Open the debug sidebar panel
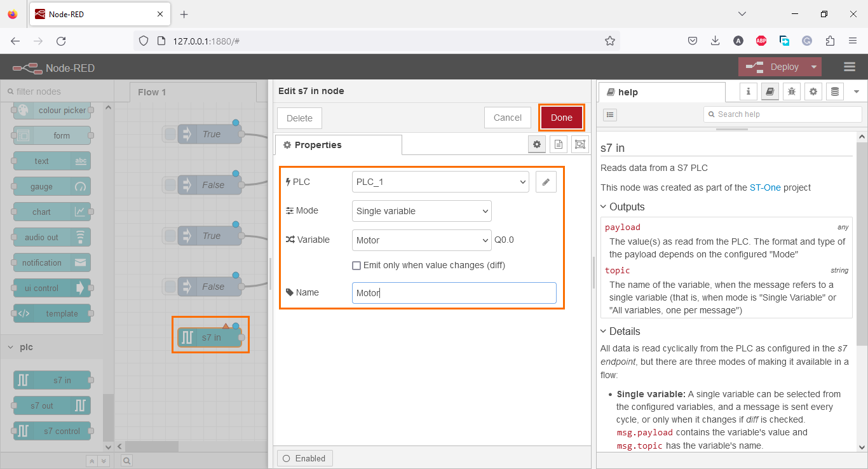The height and width of the screenshot is (469, 868). 792,92
